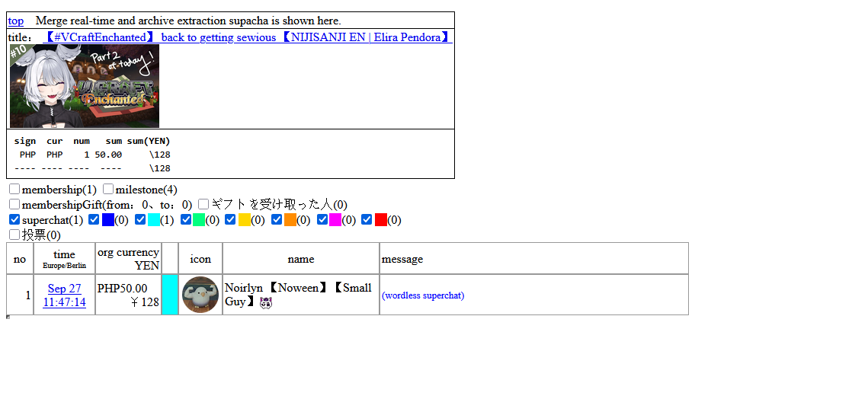868x399 pixels.
Task: Tick the membershipGift checkbox
Action: (x=14, y=204)
